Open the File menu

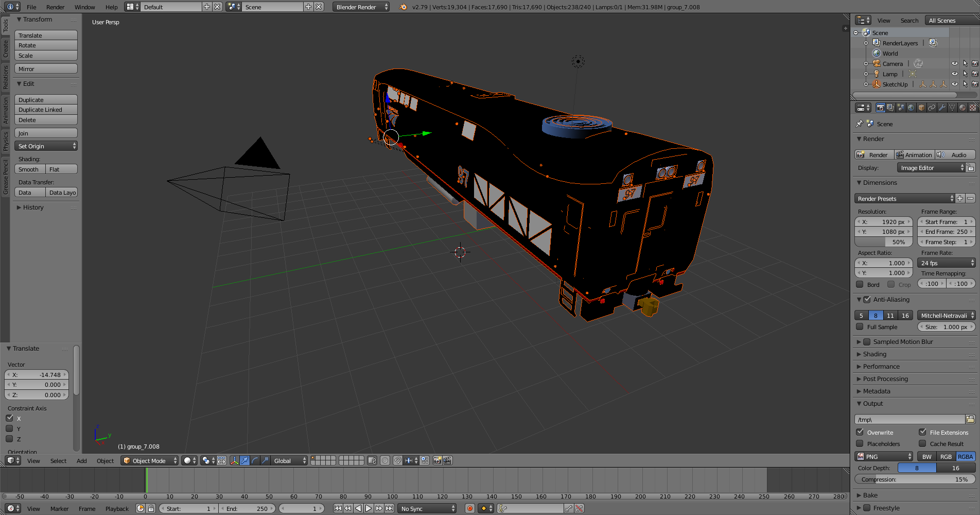(31, 7)
